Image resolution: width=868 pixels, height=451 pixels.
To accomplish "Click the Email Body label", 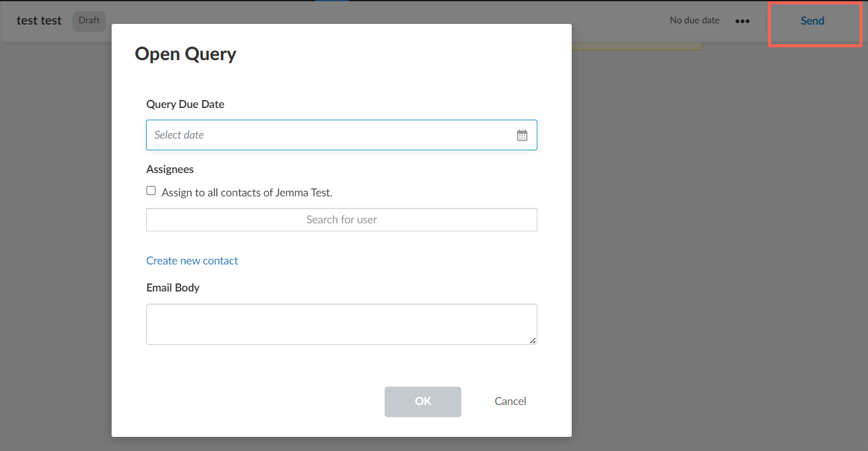I will pyautogui.click(x=173, y=288).
